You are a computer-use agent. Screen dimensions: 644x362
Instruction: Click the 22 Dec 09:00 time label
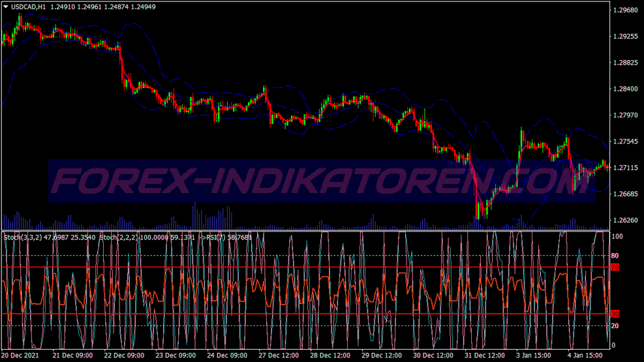124,355
